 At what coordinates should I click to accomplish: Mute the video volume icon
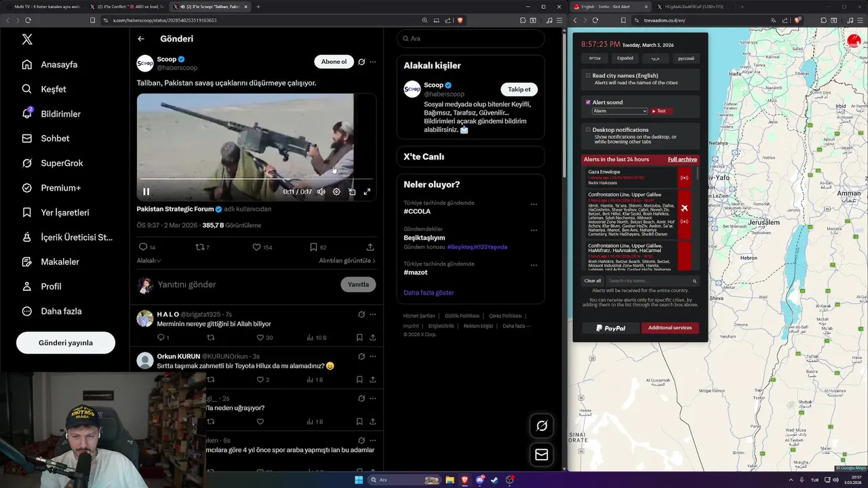click(321, 192)
